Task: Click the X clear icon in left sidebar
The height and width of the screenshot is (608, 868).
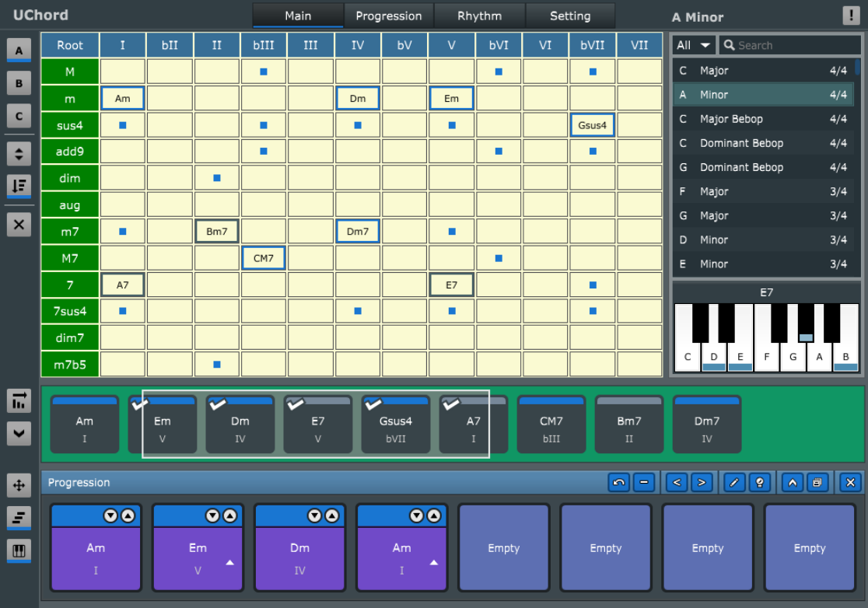Action: tap(19, 225)
